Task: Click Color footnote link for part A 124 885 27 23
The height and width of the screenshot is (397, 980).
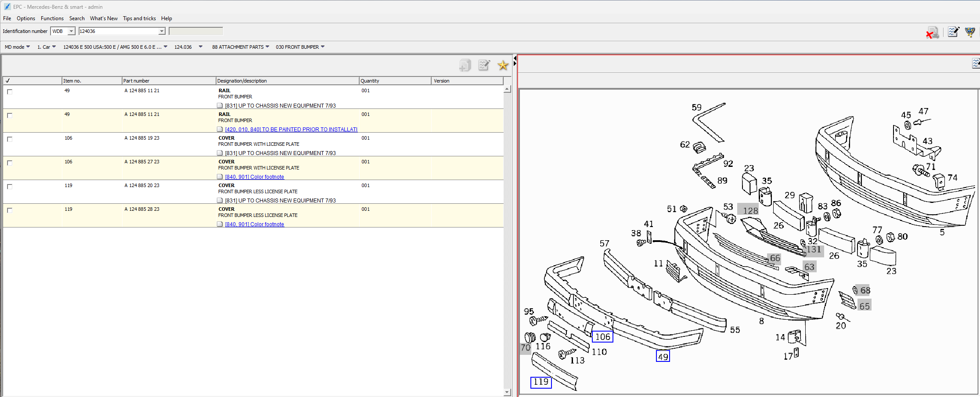Action: click(x=254, y=177)
